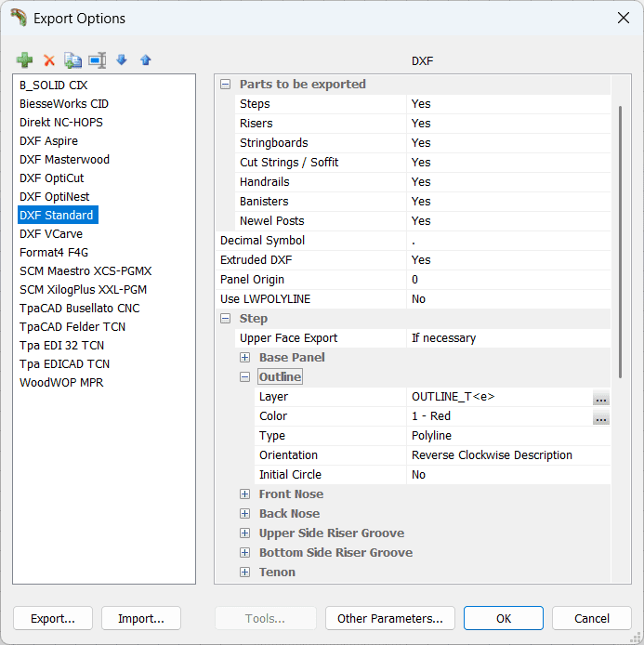The width and height of the screenshot is (644, 645).
Task: Select DXF OptiNest format
Action: (54, 197)
